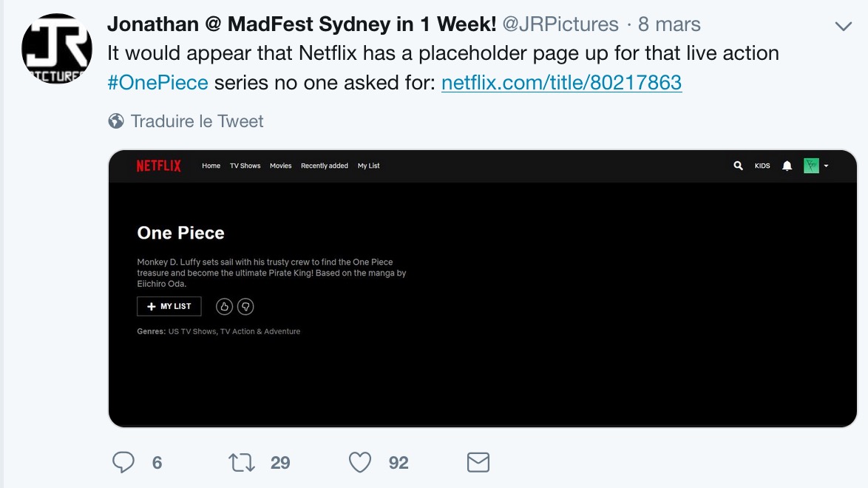Expand the Netflix profile dropdown arrow
The width and height of the screenshot is (868, 488).
click(x=826, y=166)
